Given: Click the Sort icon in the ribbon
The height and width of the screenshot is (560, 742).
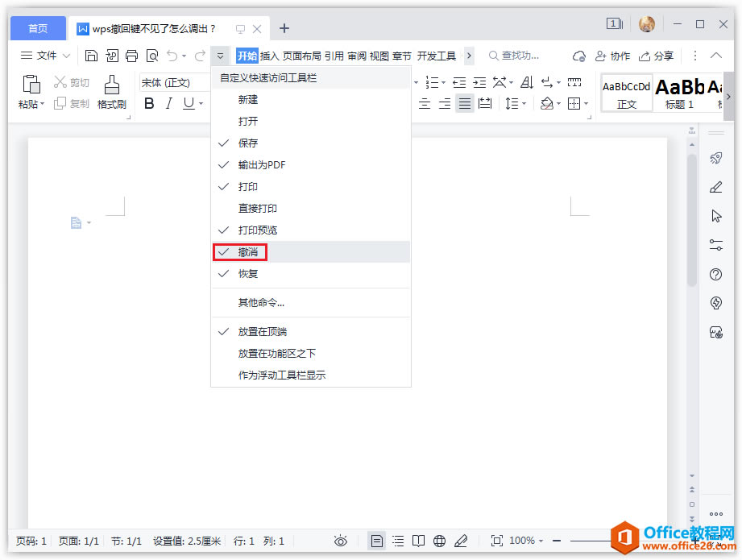Looking at the screenshot, I should 527,82.
